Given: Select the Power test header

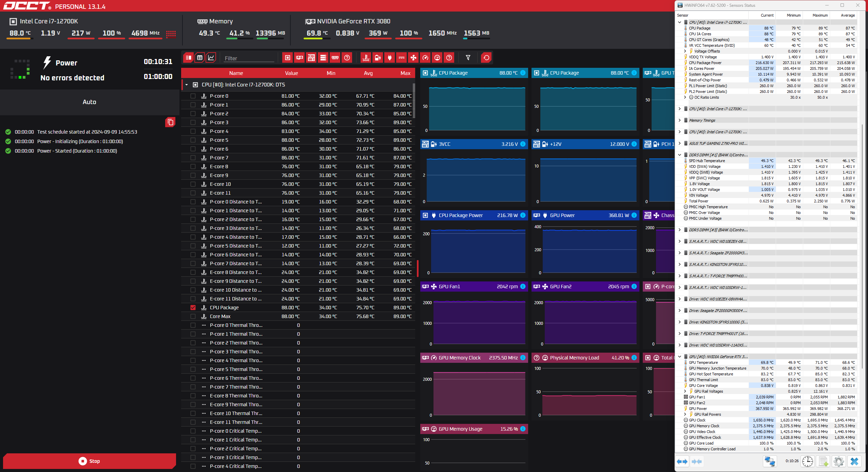Looking at the screenshot, I should tap(66, 63).
